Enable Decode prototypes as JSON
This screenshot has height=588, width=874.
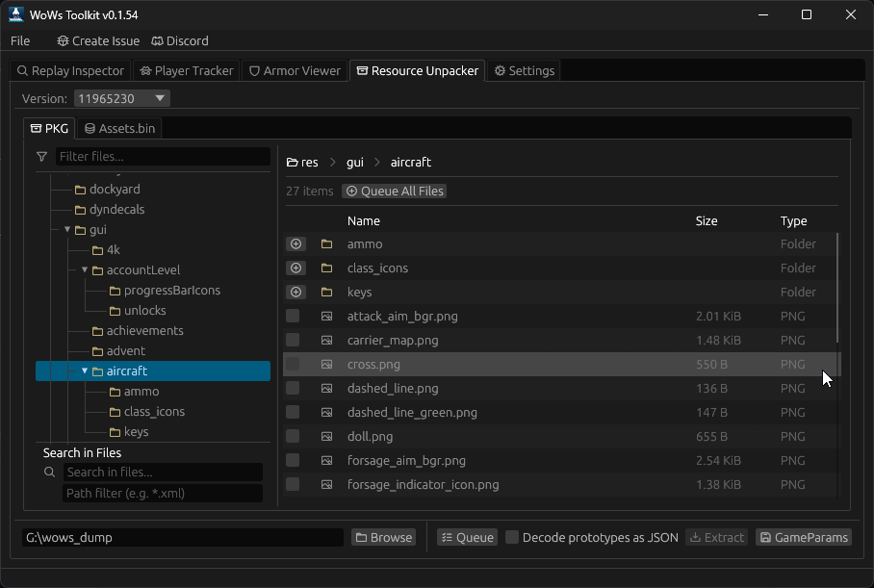click(x=511, y=537)
